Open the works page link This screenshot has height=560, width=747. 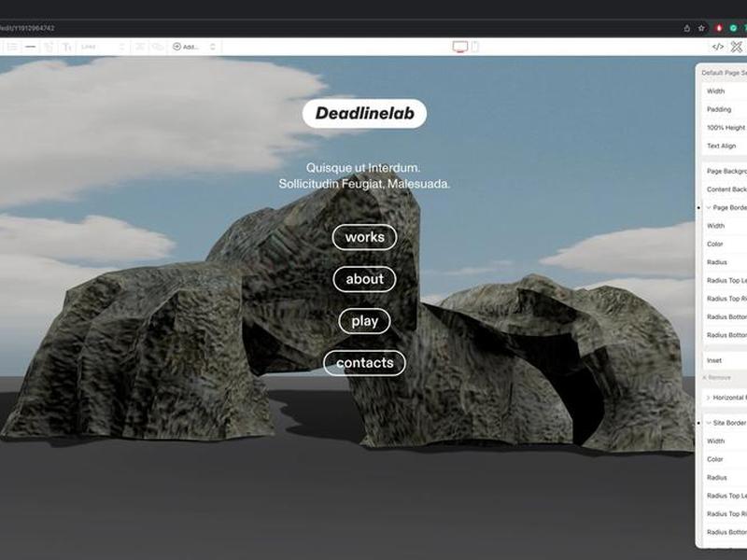point(364,237)
